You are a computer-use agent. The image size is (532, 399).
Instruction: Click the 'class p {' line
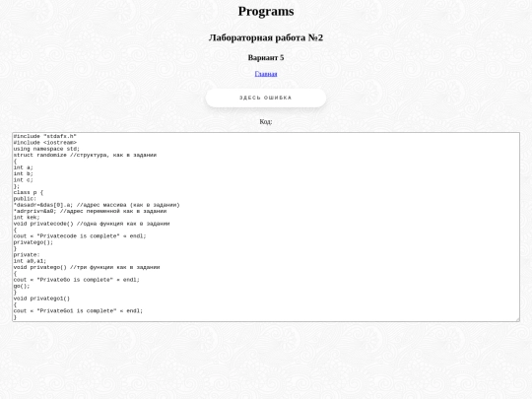[x=29, y=192]
